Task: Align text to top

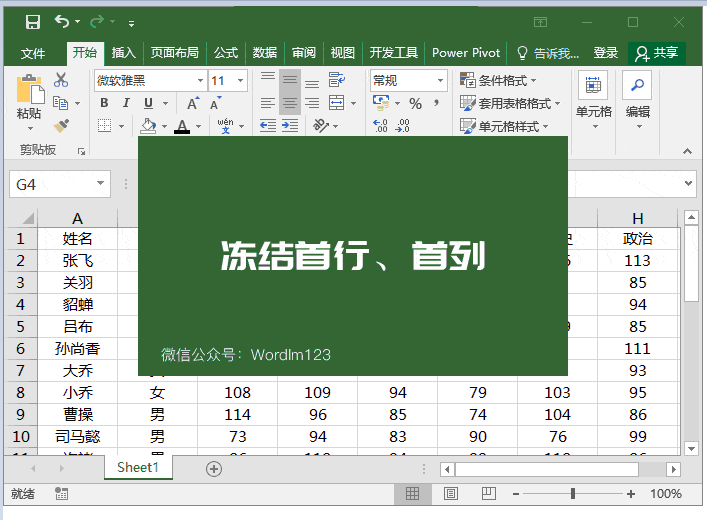Action: [268, 77]
